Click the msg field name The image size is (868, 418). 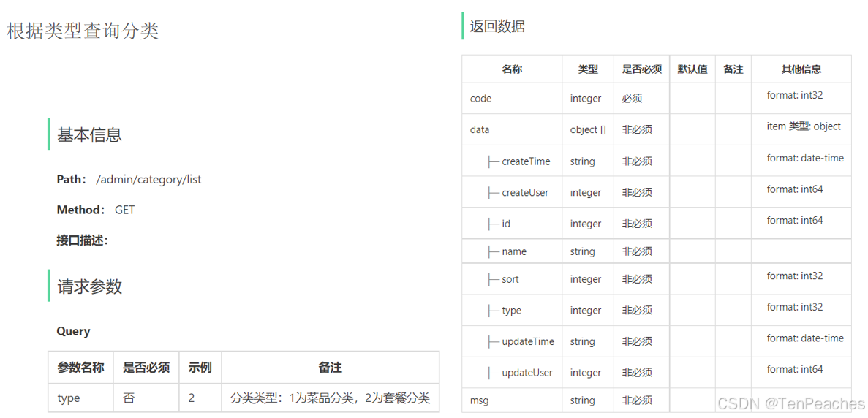click(x=479, y=400)
